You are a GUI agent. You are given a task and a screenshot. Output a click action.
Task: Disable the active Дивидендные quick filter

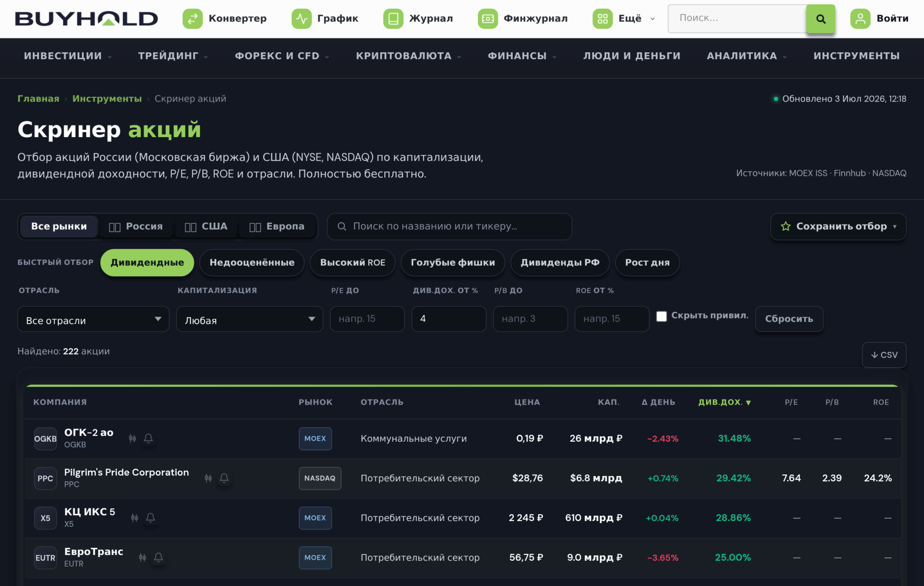(x=147, y=262)
